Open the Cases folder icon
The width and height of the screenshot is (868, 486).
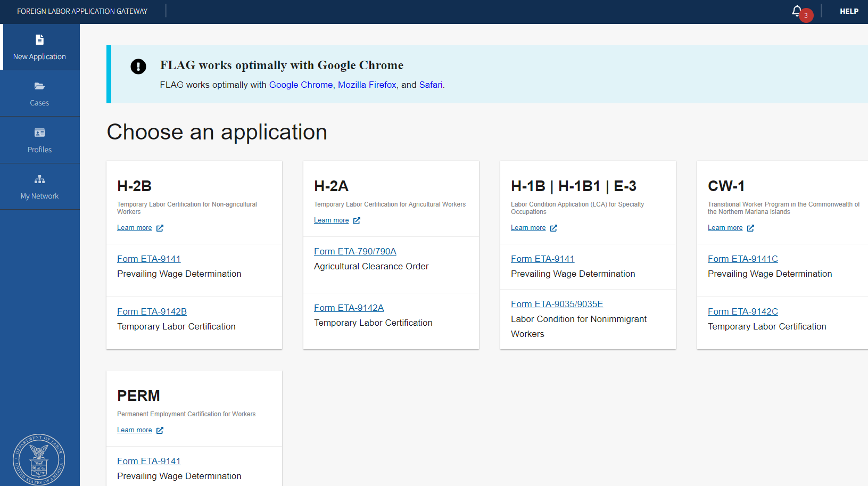pyautogui.click(x=39, y=86)
